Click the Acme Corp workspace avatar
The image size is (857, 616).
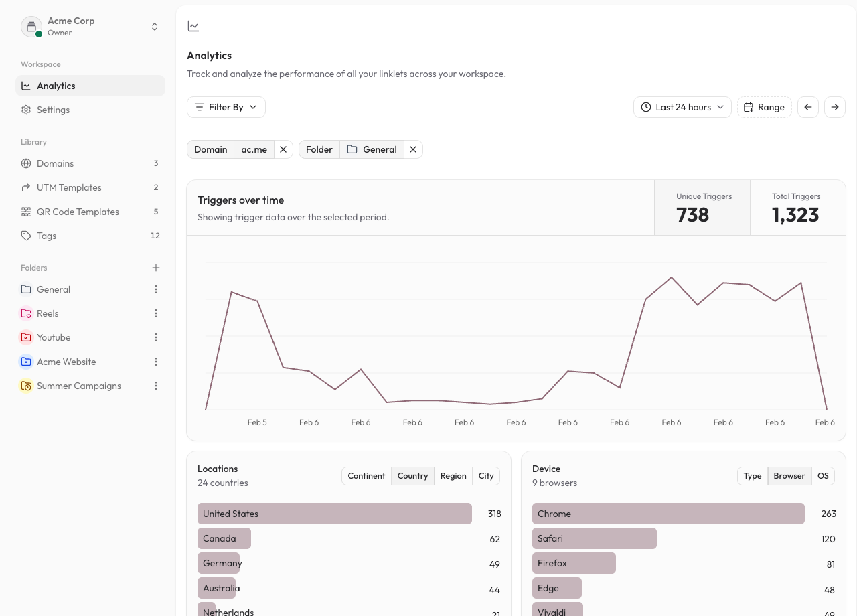31,26
